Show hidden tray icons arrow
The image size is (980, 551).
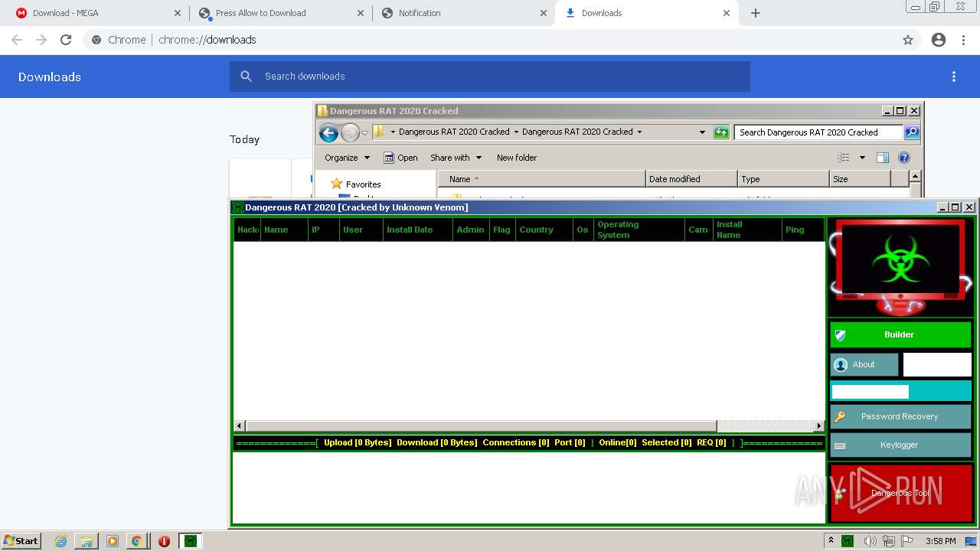(831, 540)
